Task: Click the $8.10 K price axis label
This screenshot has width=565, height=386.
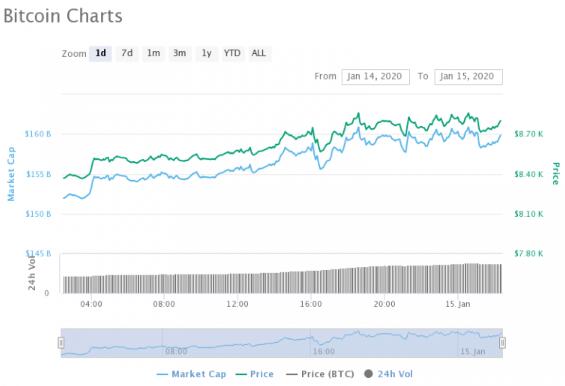Action: (529, 214)
